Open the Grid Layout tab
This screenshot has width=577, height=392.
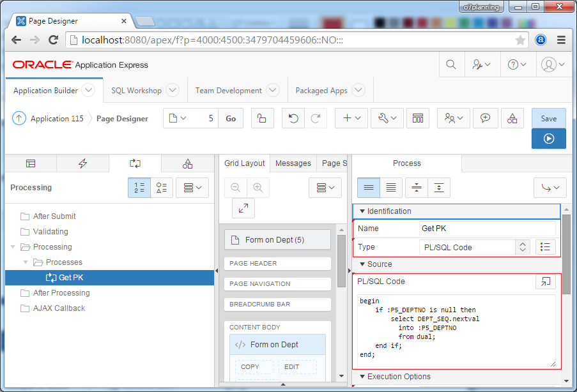tap(244, 163)
